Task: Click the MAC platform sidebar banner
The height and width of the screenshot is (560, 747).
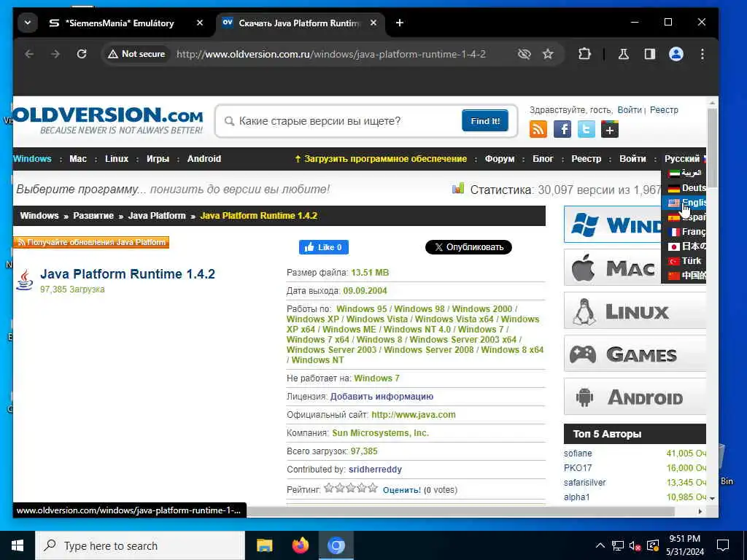Action: point(613,268)
